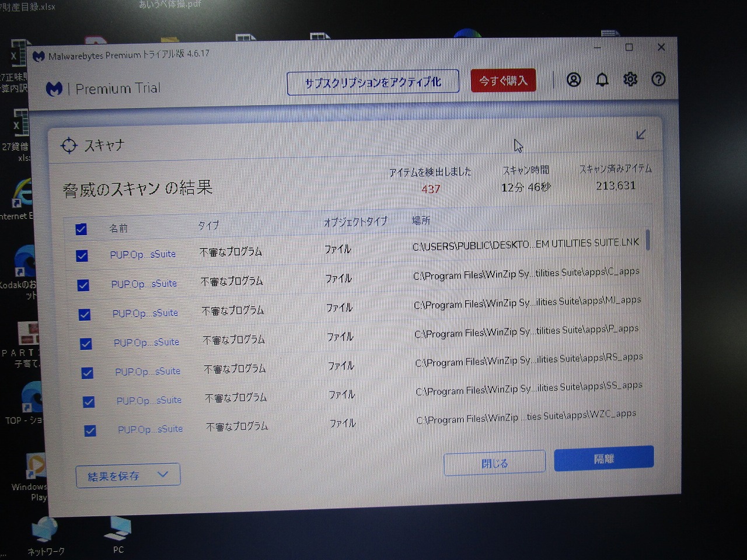The image size is (747, 560).
Task: Open the help question mark icon
Action: tap(658, 79)
